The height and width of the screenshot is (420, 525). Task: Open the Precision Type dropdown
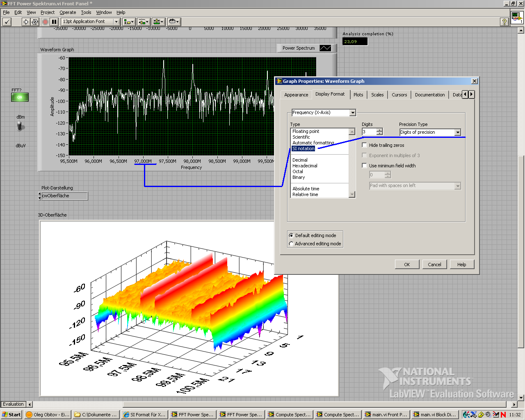pyautogui.click(x=458, y=132)
